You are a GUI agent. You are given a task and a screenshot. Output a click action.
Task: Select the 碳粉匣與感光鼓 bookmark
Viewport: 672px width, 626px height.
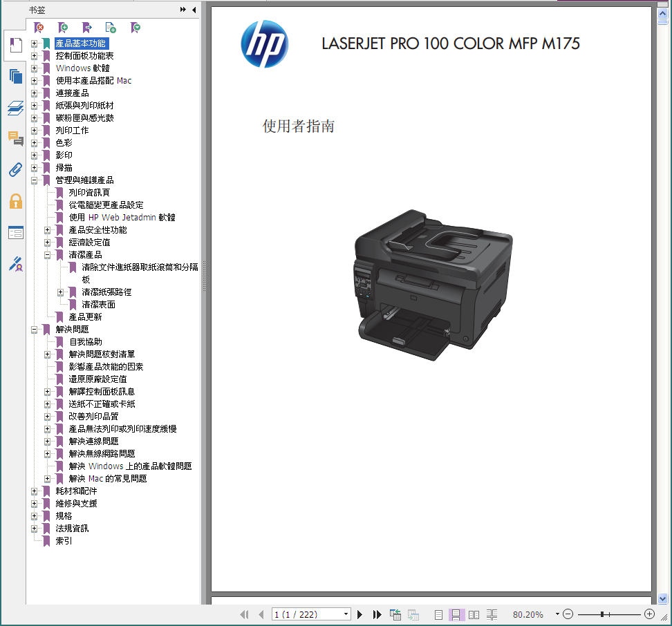(x=84, y=117)
